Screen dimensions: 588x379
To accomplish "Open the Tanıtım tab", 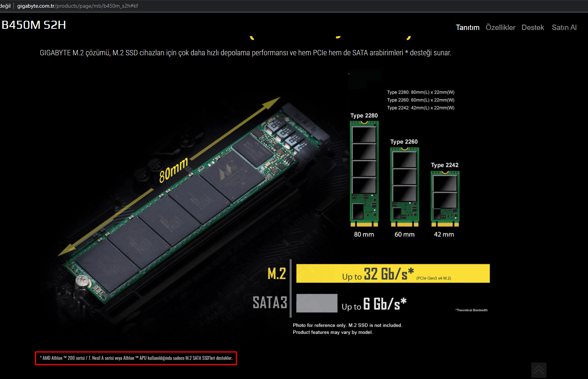I will (467, 27).
